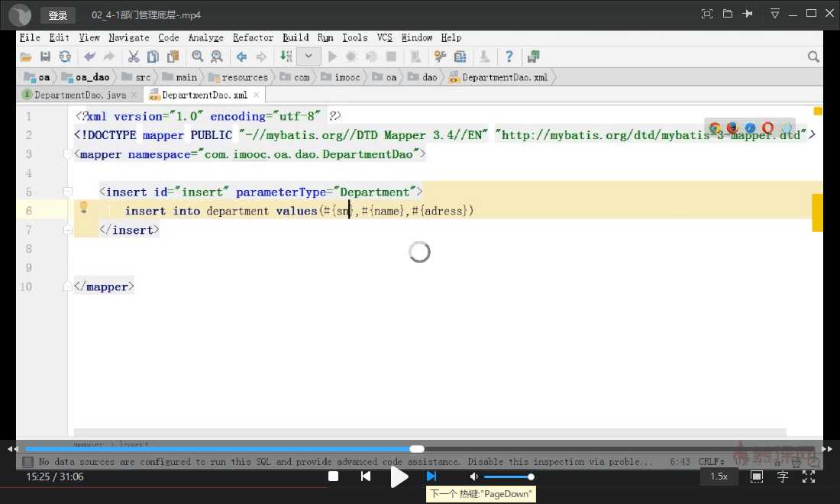Click the Run with coverage icon

point(370,57)
